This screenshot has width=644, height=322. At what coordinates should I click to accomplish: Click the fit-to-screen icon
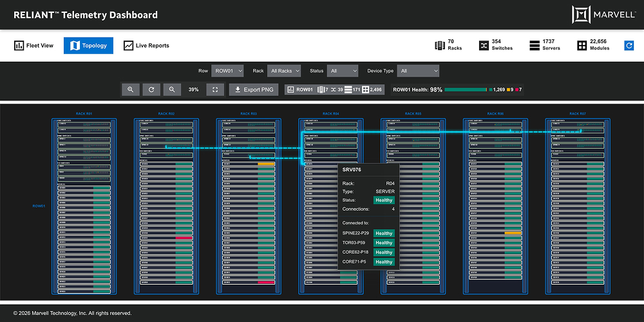pos(215,90)
